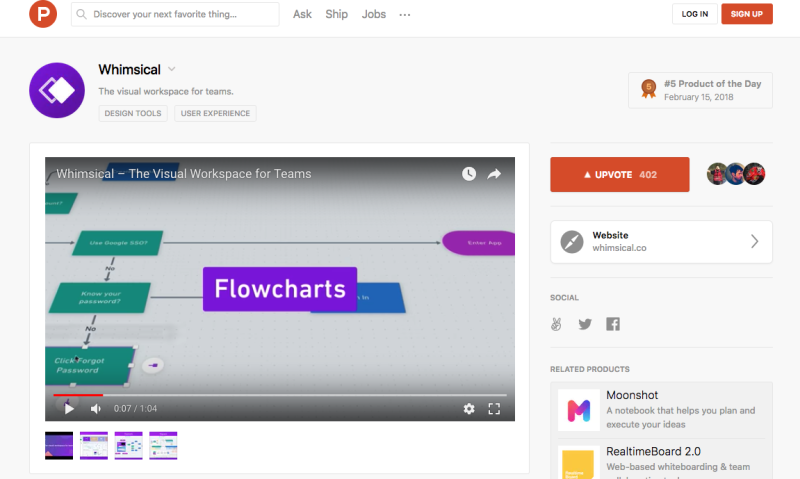This screenshot has width=800, height=479.
Task: Focus the Discover search field
Action: click(x=175, y=14)
